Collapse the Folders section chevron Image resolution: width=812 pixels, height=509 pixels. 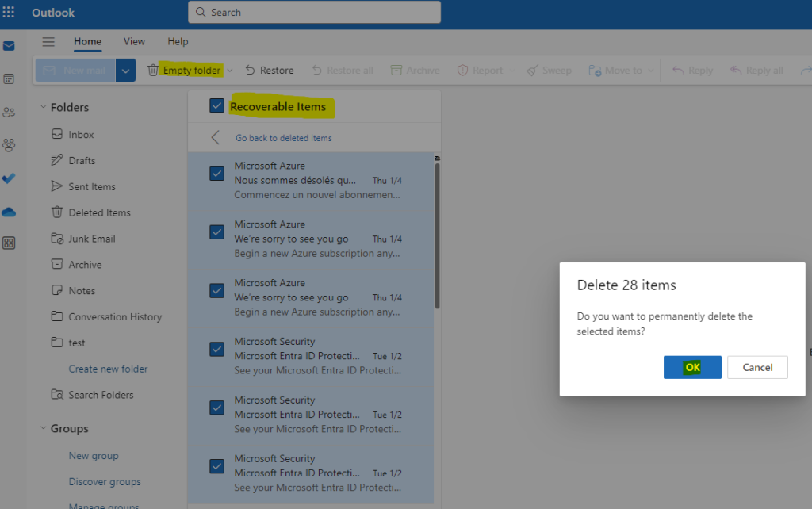(x=43, y=107)
